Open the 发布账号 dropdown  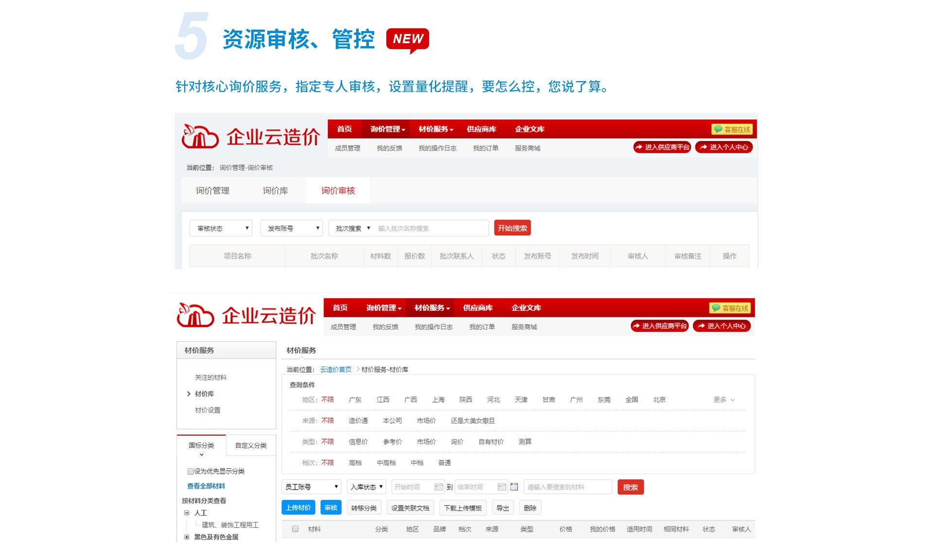pos(292,228)
